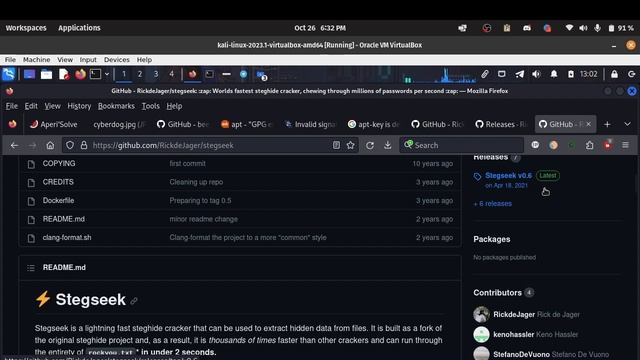Open the VirtualBox Devices menu
Image resolution: width=640 pixels, height=360 pixels.
point(116,60)
